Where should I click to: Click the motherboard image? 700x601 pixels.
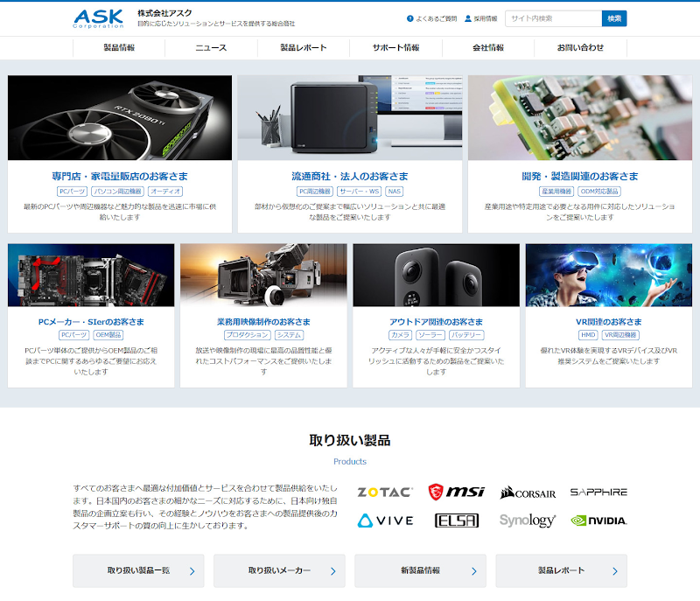[91, 275]
